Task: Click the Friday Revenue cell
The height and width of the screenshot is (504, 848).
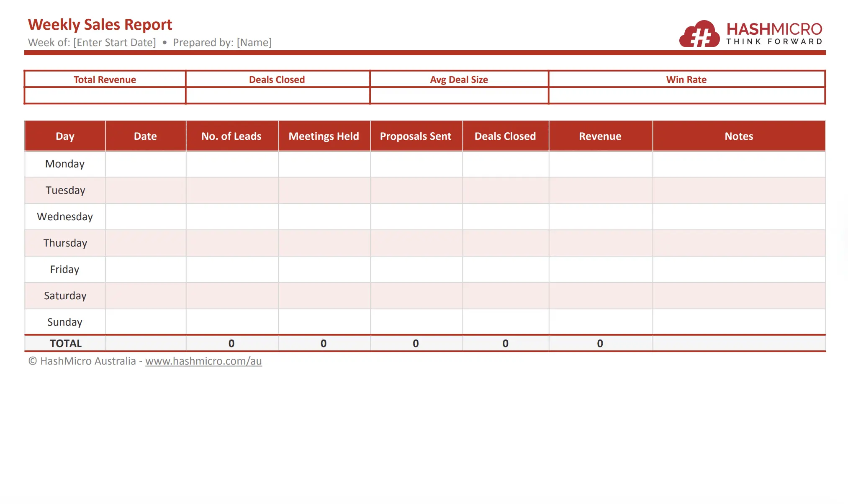Action: (600, 270)
